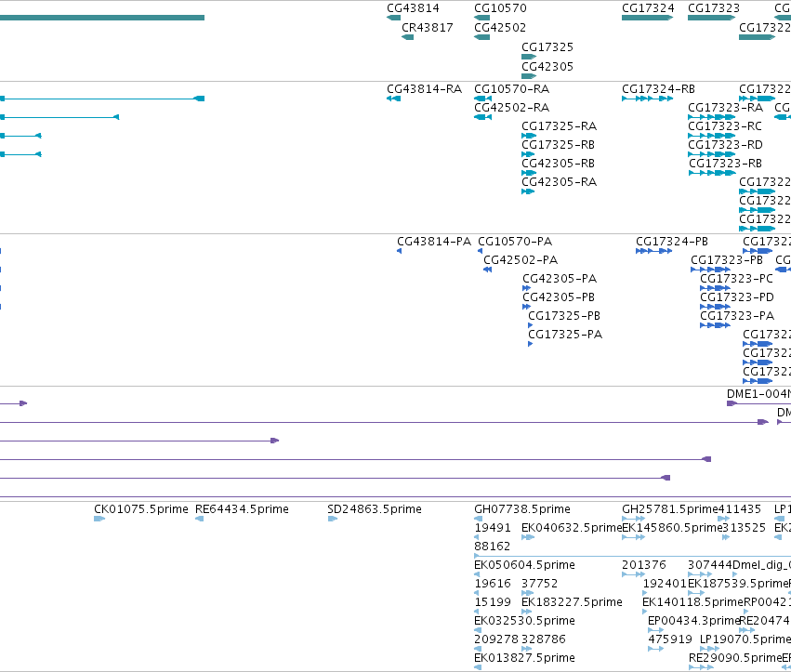Select feature label 19491
Image resolution: width=791 pixels, height=672 pixels.
click(x=493, y=528)
